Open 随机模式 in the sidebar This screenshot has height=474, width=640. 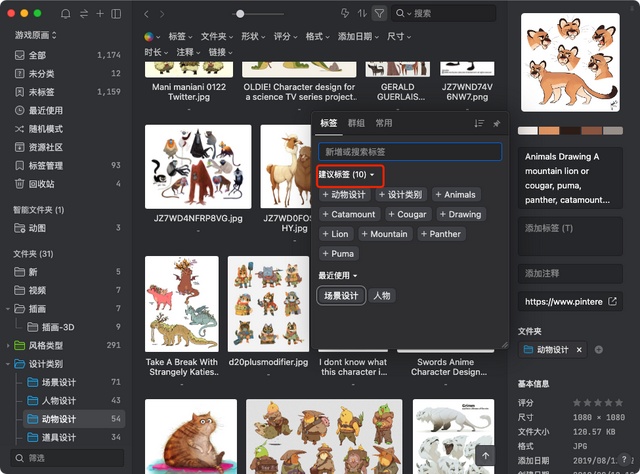point(67,129)
